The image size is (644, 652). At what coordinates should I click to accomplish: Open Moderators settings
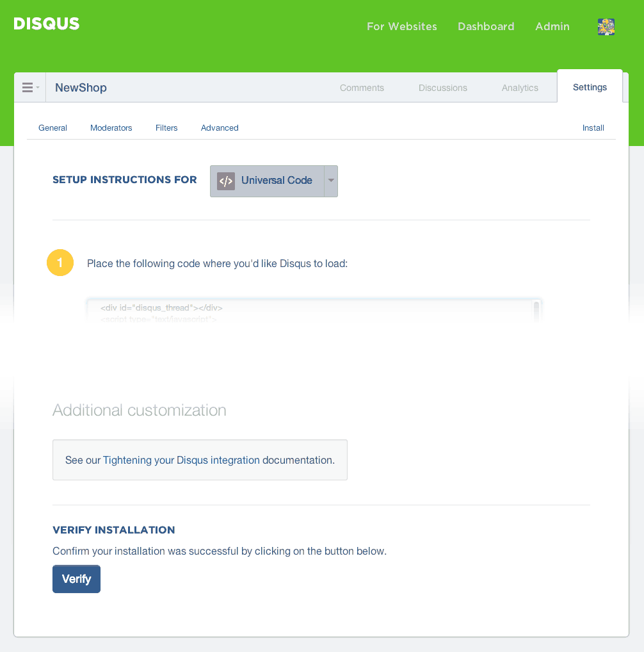click(111, 127)
